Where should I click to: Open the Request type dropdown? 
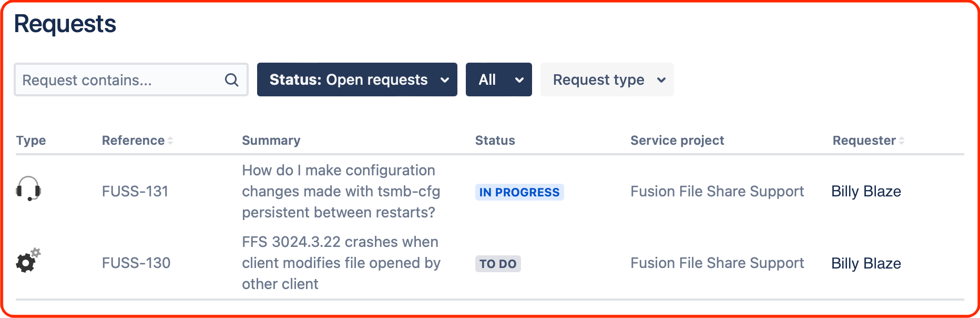[x=606, y=79]
